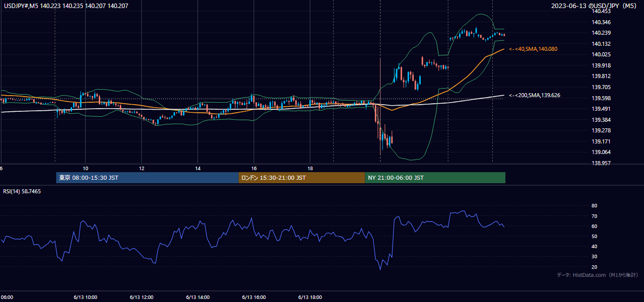Screen dimensions: 644x302
Task: Click the RSI 60 level label
Action: 594,226
